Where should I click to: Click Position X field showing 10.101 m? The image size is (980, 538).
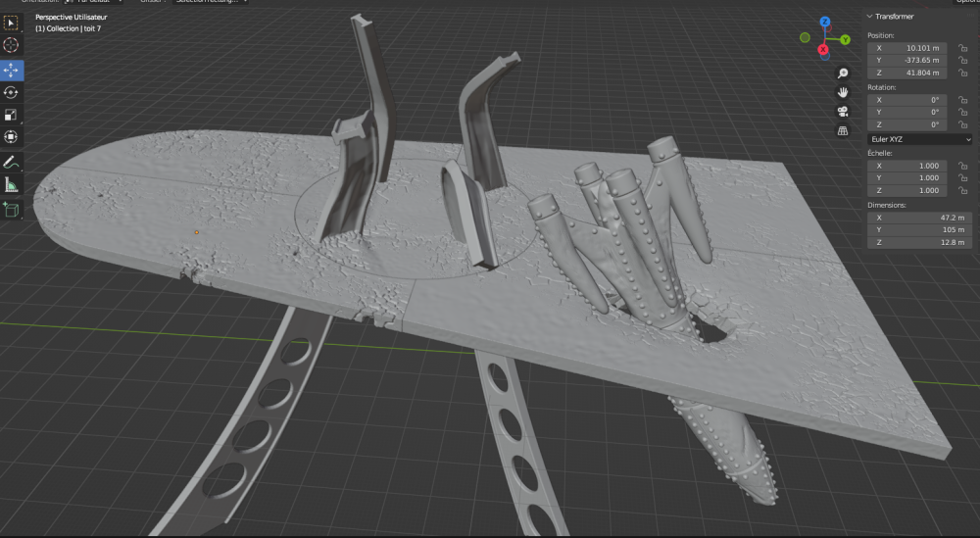[906, 48]
